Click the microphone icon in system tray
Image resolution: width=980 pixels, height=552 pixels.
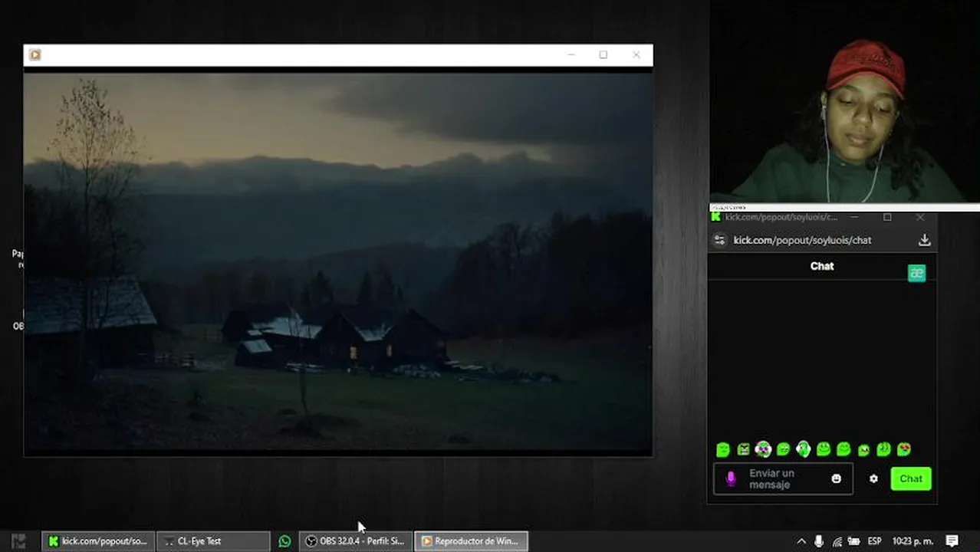[x=819, y=541]
